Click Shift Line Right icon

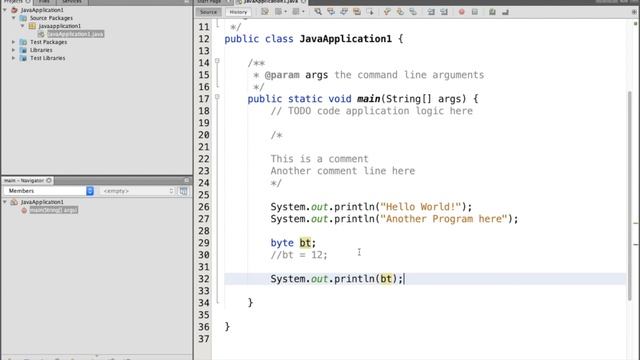pos(444,12)
